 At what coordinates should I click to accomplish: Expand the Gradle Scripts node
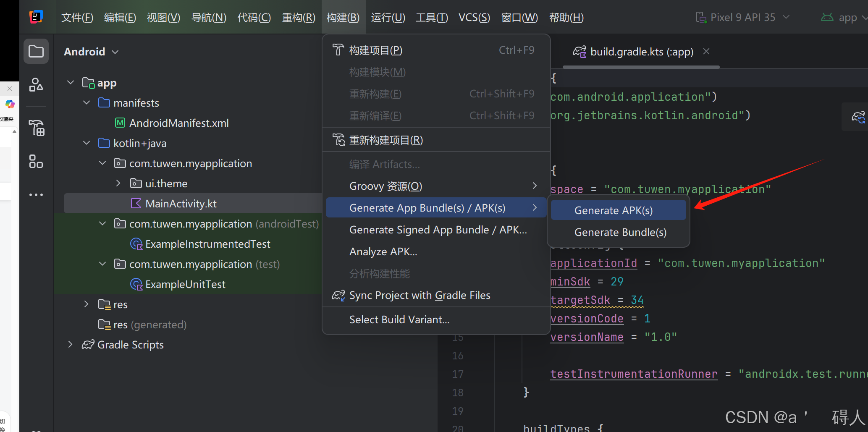pos(71,345)
